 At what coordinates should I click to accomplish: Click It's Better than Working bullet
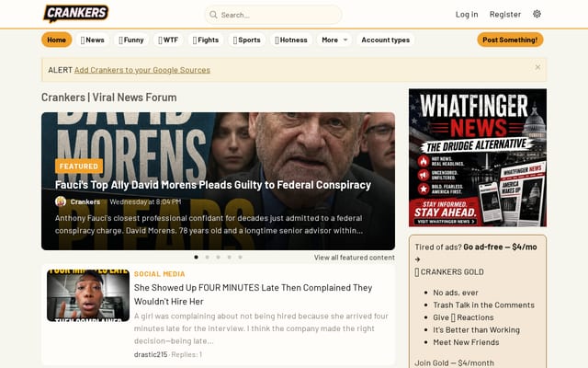click(x=476, y=329)
